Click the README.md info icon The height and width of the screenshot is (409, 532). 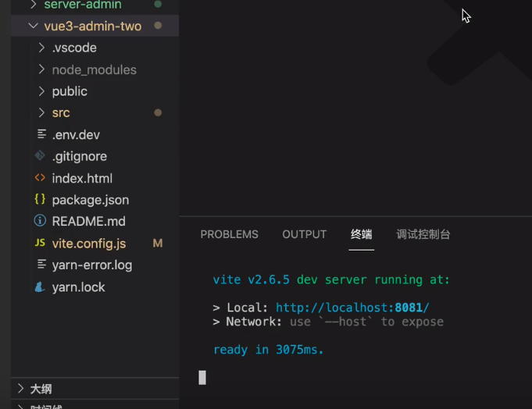tap(40, 221)
